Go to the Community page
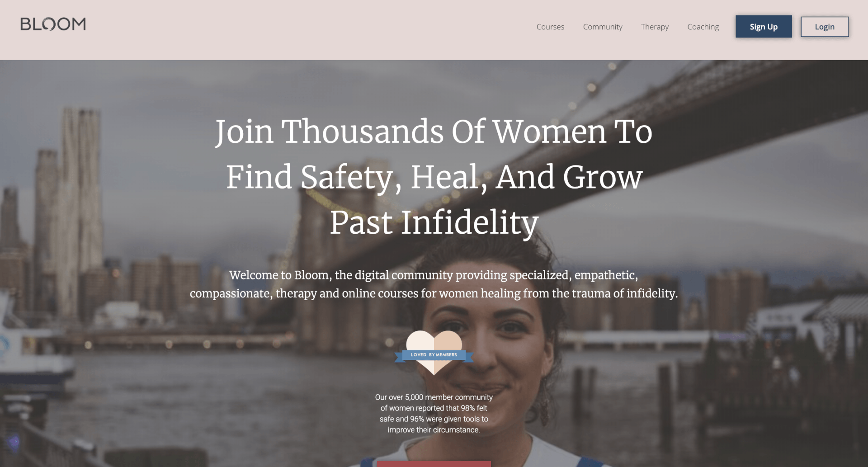The width and height of the screenshot is (868, 467). coord(603,27)
